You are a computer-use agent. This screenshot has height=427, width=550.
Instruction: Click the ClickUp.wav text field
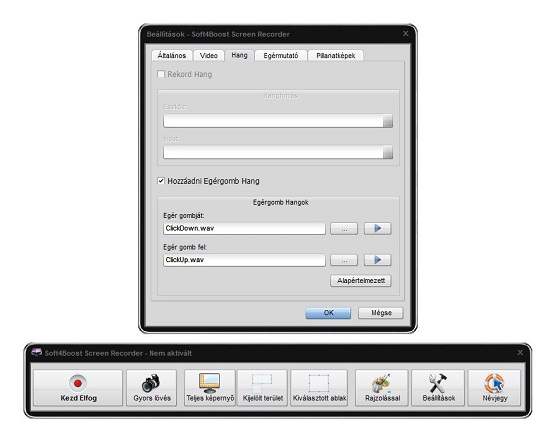244,260
